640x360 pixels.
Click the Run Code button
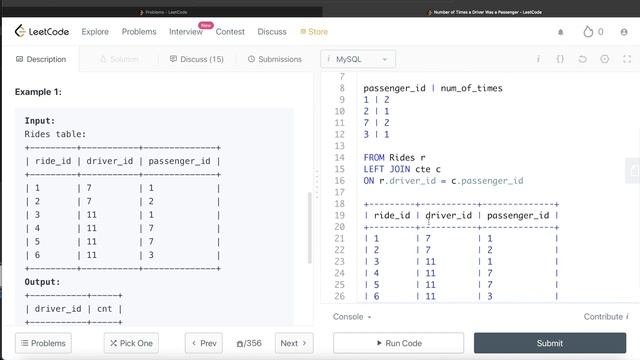pyautogui.click(x=398, y=343)
